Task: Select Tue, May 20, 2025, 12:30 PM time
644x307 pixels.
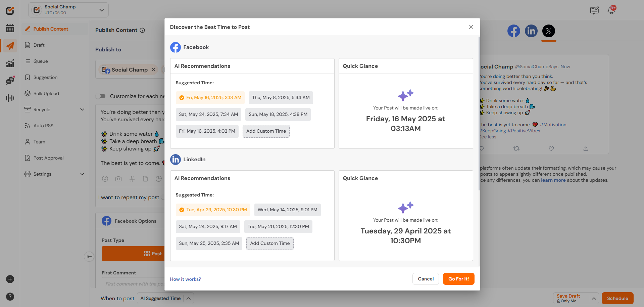Action: (278, 227)
